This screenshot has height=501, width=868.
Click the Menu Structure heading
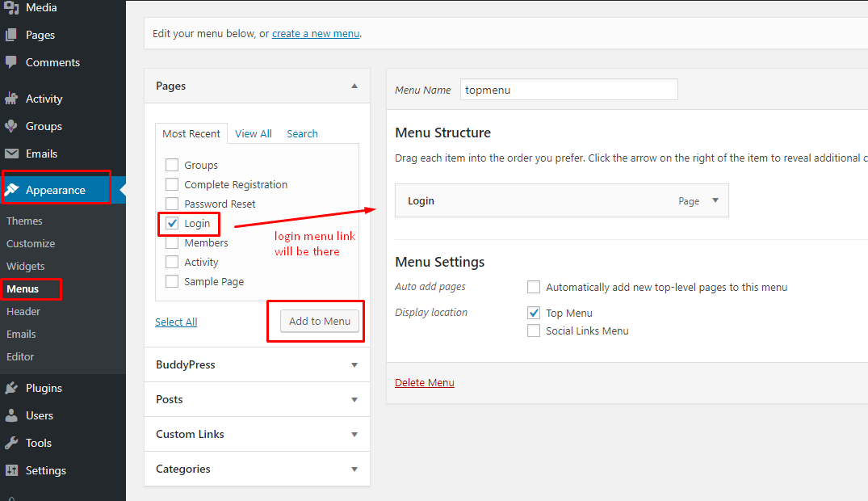click(442, 133)
